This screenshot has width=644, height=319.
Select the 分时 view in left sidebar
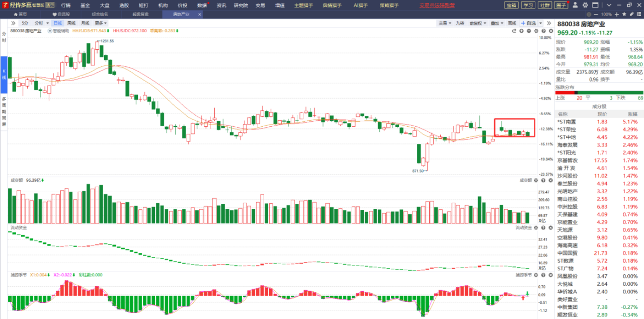point(4,37)
